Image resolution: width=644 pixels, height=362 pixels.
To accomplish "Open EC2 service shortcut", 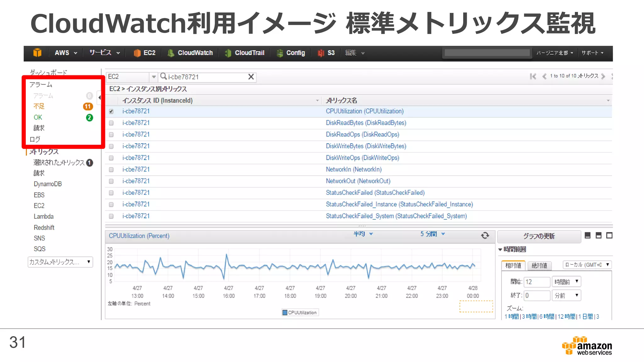I will click(x=145, y=53).
